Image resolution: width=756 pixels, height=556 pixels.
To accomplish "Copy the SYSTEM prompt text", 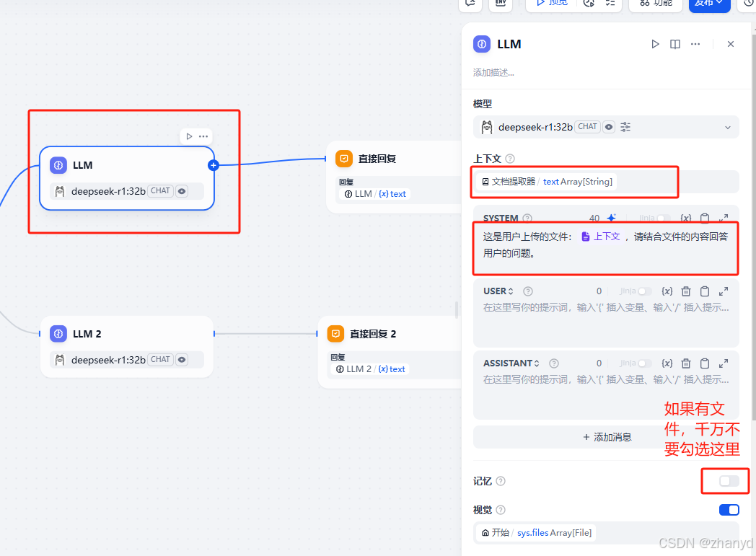I will 704,219.
